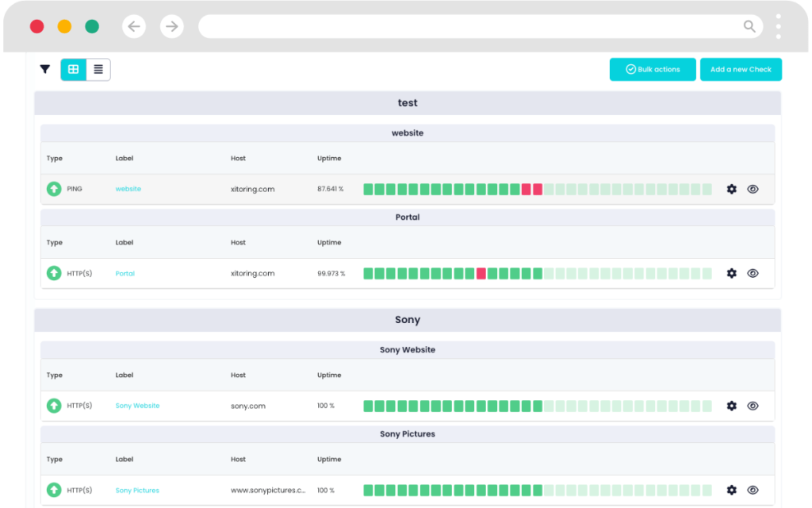Click the browser forward arrow

[x=171, y=26]
